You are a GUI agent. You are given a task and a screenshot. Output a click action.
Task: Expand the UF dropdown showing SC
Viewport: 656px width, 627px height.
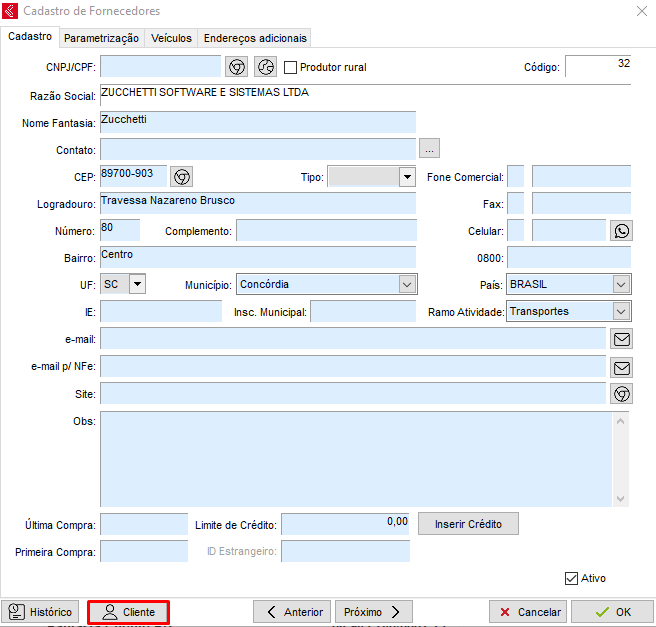(x=138, y=284)
